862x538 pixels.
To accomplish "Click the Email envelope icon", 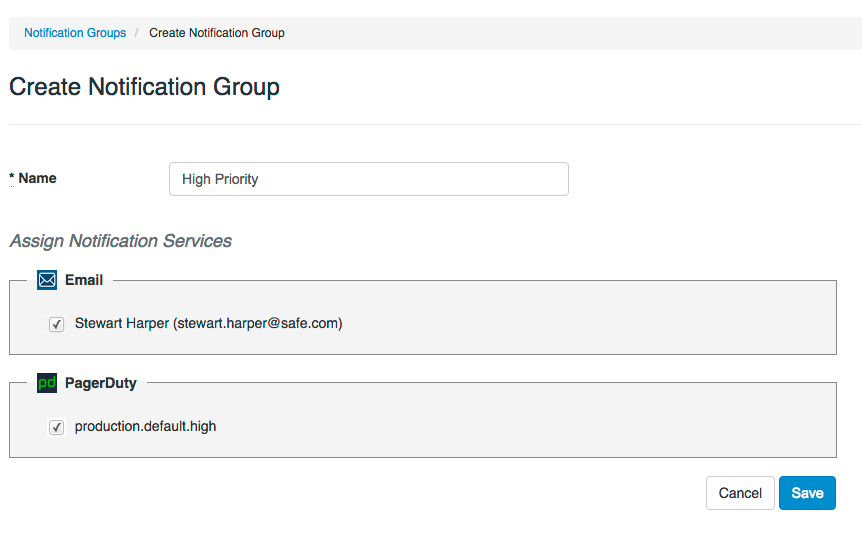I will [x=47, y=280].
